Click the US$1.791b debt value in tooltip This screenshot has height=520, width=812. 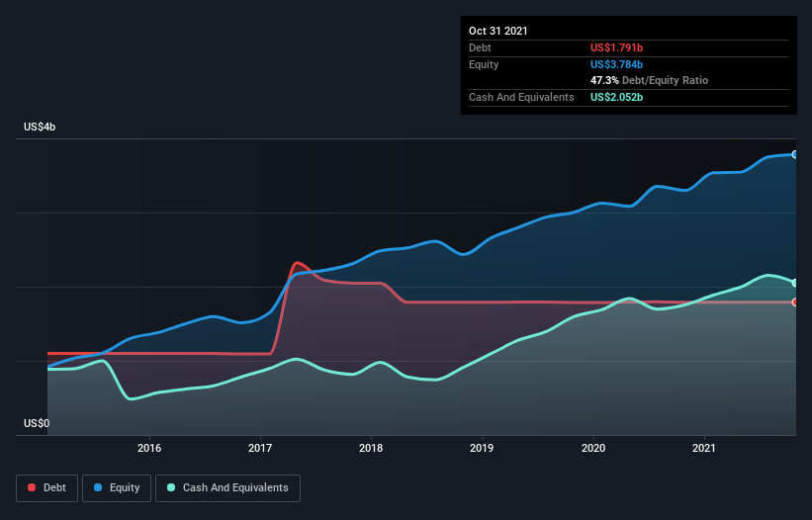tap(617, 47)
